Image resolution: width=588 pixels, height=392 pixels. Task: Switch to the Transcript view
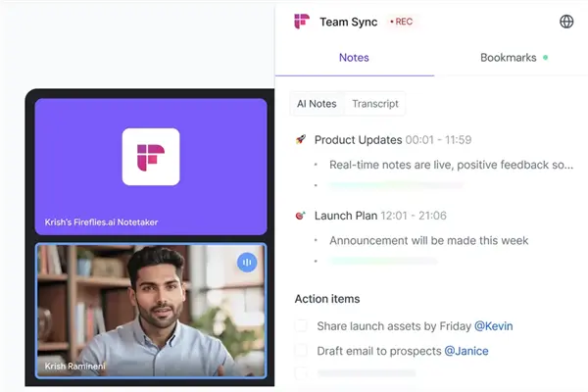coord(375,104)
